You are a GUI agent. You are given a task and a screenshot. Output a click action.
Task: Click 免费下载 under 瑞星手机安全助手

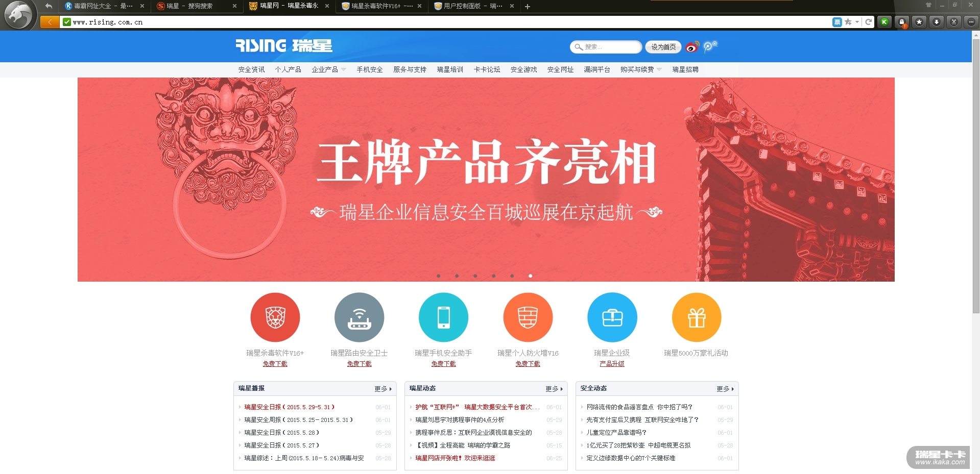pos(443,364)
